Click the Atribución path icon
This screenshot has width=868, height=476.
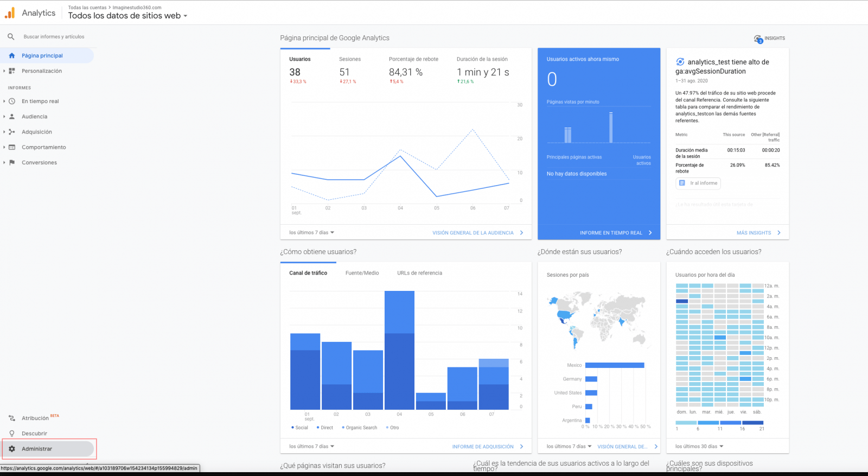[x=12, y=418]
